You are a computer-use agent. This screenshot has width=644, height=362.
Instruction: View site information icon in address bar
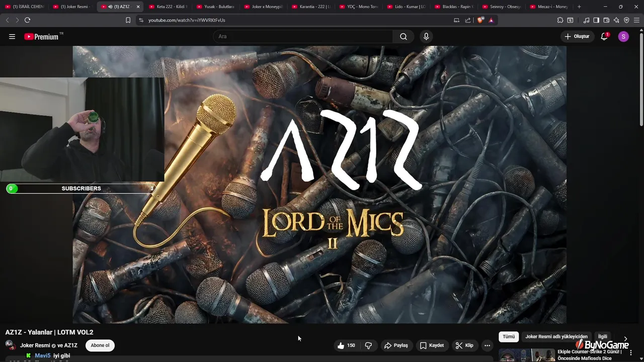click(x=141, y=20)
